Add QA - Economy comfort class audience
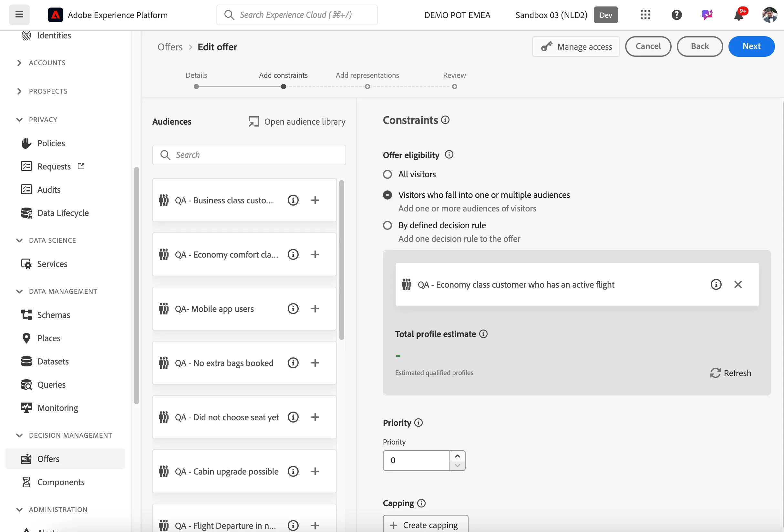The image size is (784, 532). pyautogui.click(x=315, y=254)
